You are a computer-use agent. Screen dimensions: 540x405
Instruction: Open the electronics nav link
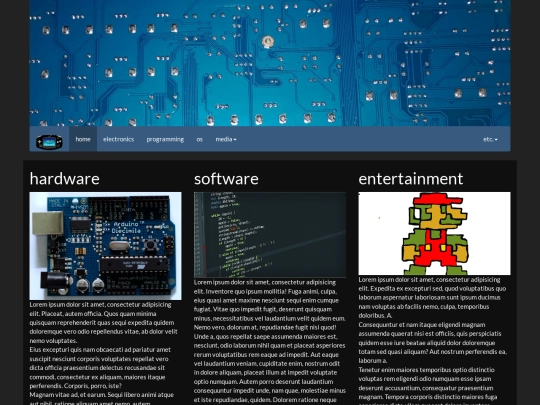click(118, 139)
